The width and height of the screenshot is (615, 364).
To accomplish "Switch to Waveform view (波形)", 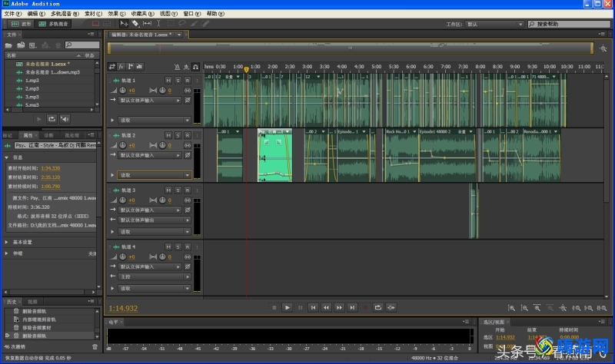I will pos(22,24).
